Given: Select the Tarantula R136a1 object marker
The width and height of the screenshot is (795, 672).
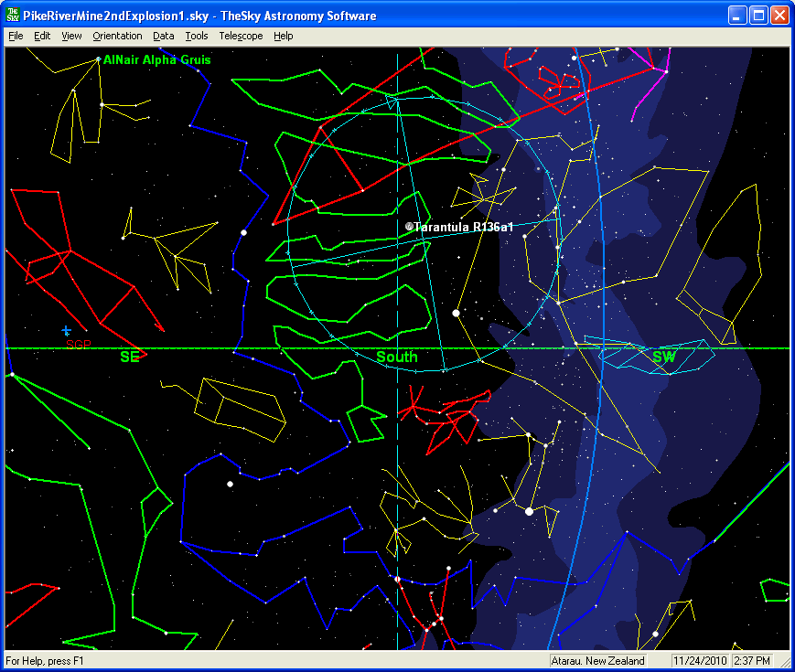Looking at the screenshot, I should (x=409, y=226).
